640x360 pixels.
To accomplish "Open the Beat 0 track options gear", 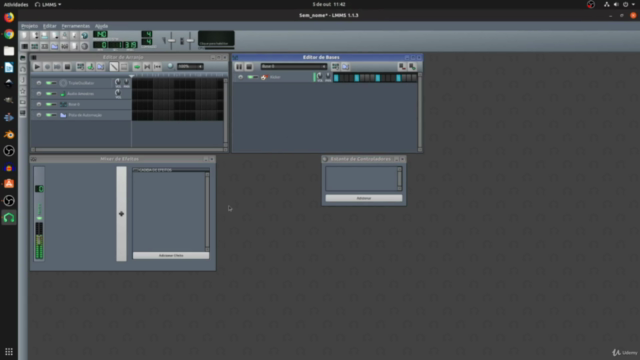I will tap(39, 104).
